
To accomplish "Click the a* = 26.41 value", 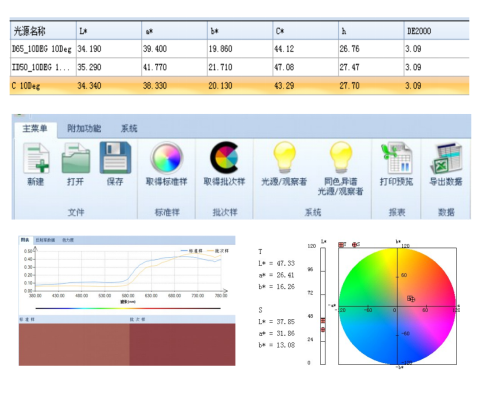I will coord(276,275).
